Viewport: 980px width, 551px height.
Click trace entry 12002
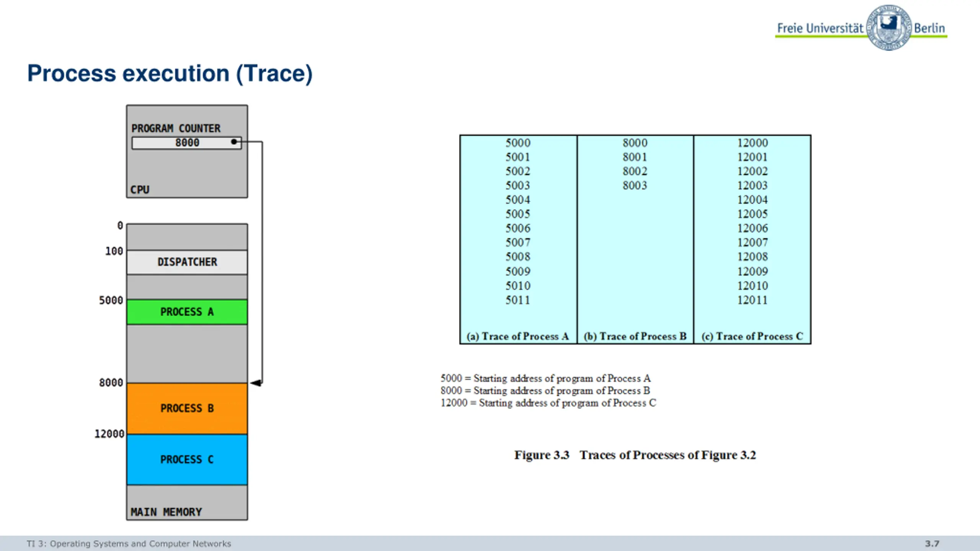[753, 171]
